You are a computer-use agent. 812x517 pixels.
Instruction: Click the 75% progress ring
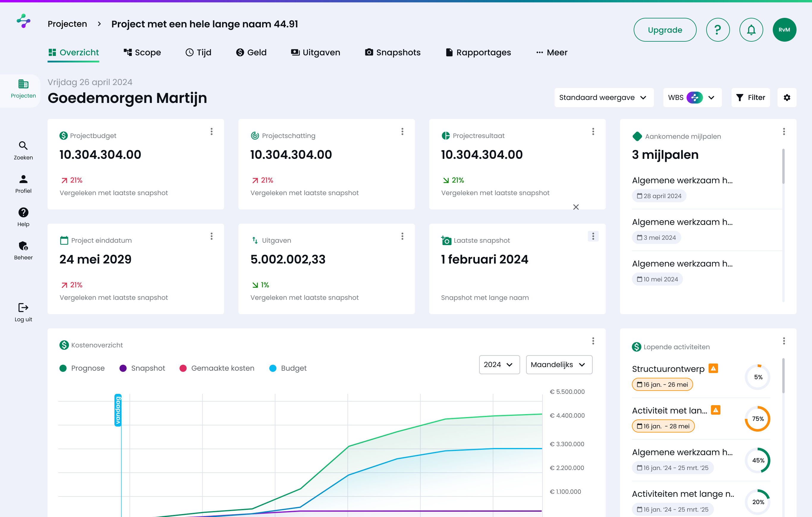coord(758,419)
